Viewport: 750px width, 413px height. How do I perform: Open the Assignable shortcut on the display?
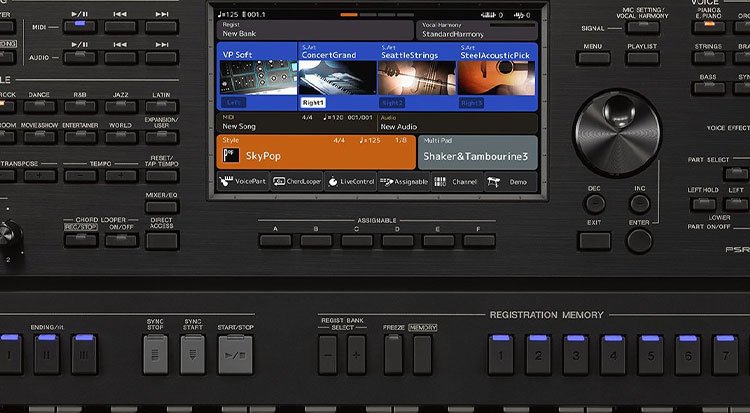coord(404,182)
